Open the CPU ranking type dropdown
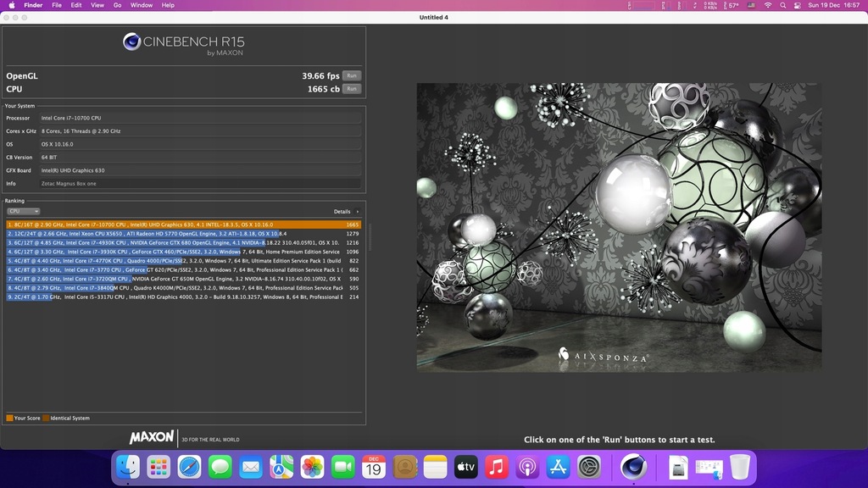Image resolution: width=868 pixels, height=488 pixels. coord(23,211)
